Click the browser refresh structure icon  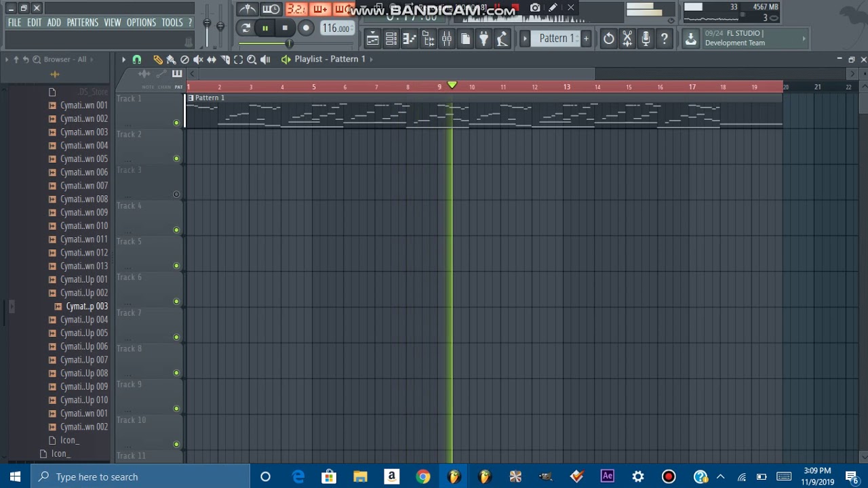26,60
